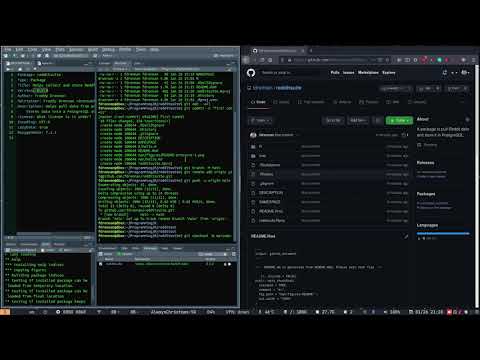Screen dimensions: 480x360
Task: Open the File menu in RStudio
Action: pyautogui.click(x=8, y=50)
